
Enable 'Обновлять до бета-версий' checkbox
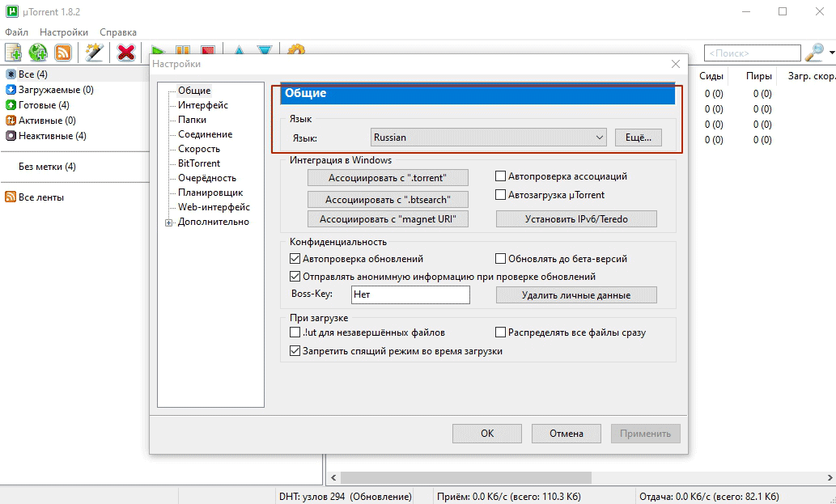point(501,258)
